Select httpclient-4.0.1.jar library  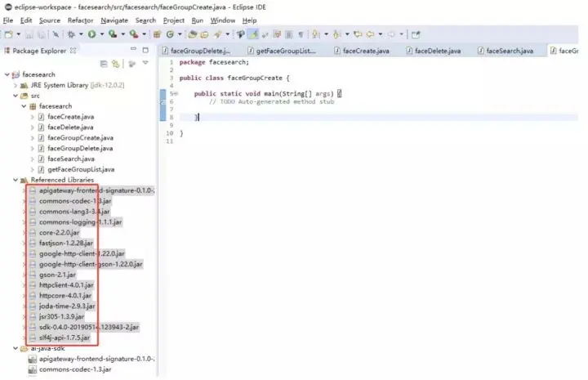(x=66, y=285)
